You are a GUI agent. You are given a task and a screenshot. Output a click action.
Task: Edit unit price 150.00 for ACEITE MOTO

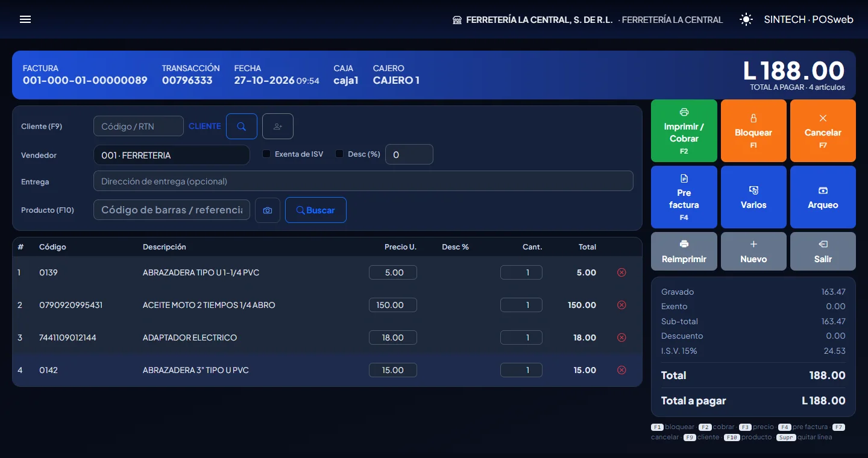point(393,305)
